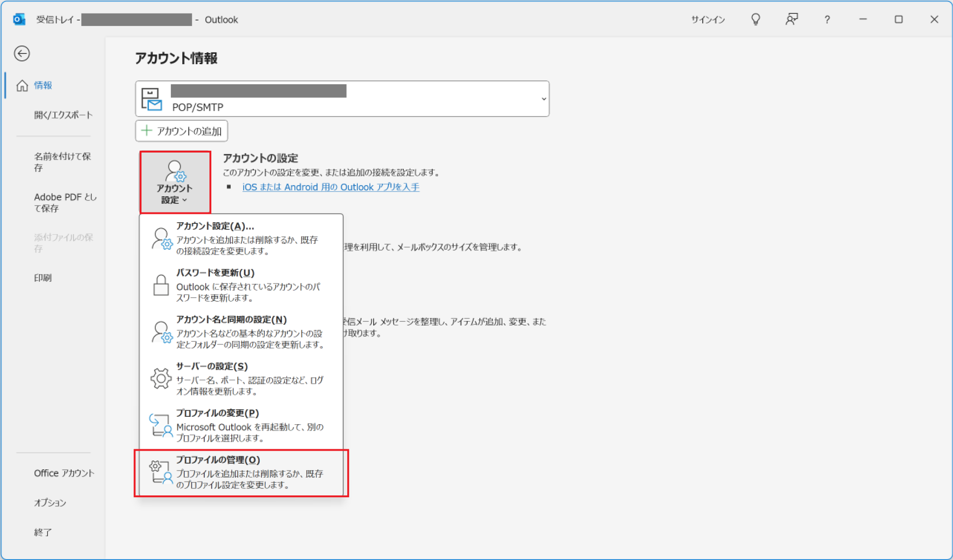The width and height of the screenshot is (953, 560).
Task: Click the gear icon for サーバーの設定
Action: [x=161, y=379]
